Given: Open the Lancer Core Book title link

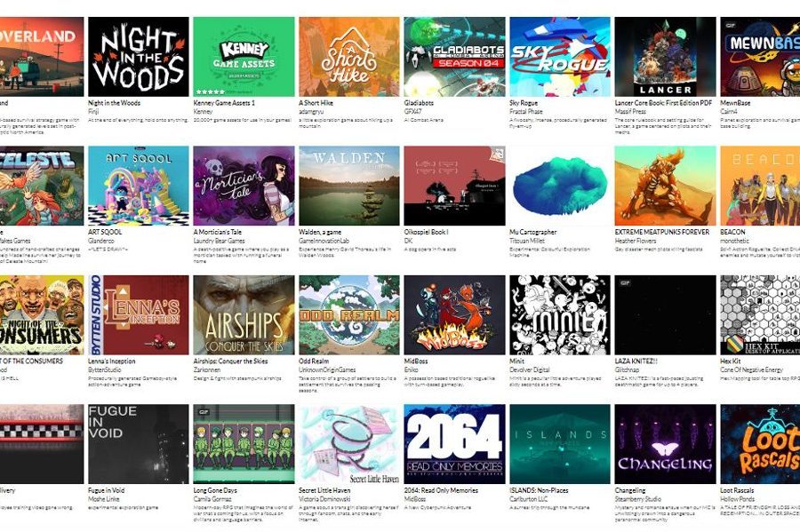Looking at the screenshot, I should click(663, 103).
